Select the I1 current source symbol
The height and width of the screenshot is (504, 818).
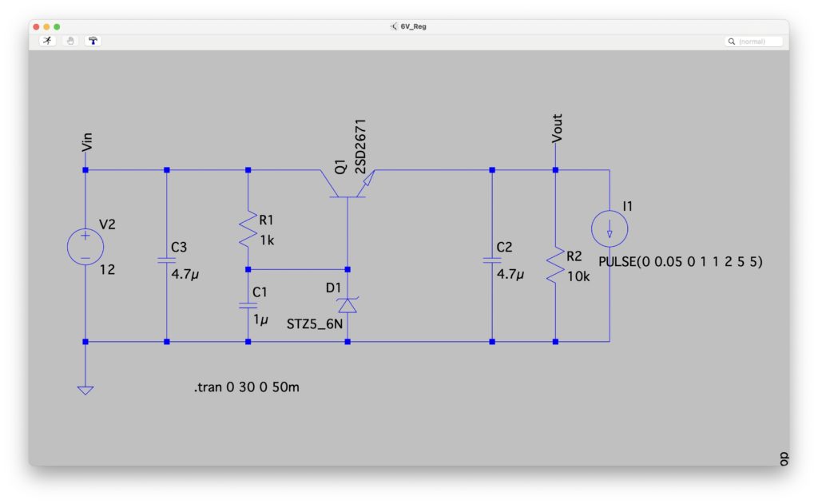[610, 230]
